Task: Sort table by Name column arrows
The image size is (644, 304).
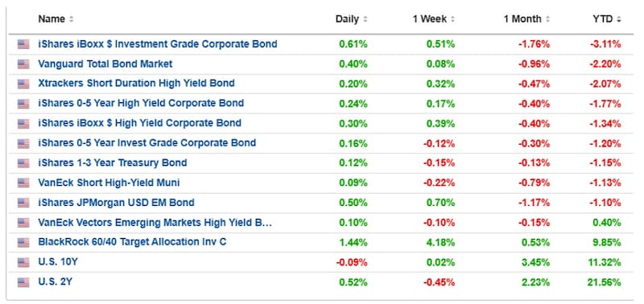Action: click(x=72, y=19)
